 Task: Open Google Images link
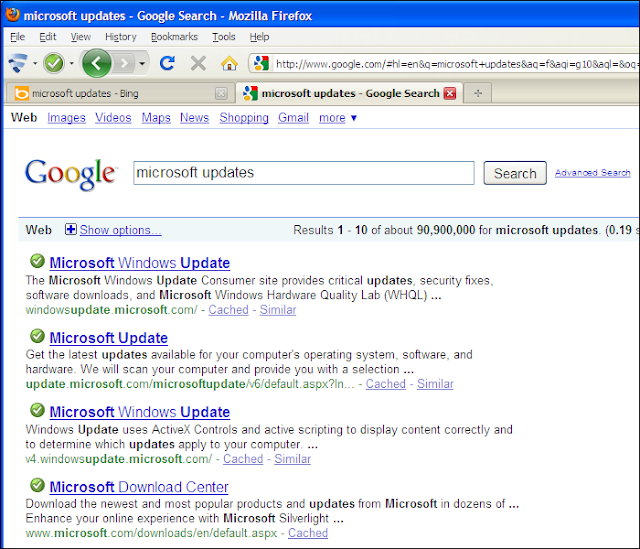point(67,118)
